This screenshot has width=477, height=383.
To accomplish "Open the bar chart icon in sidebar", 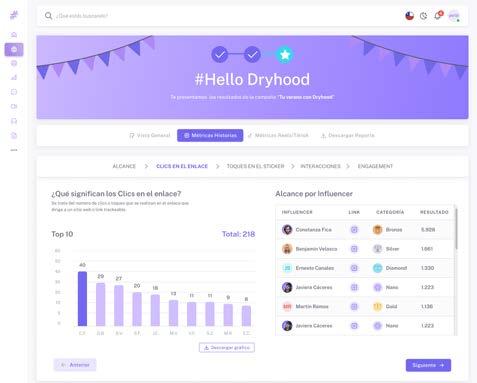I will pyautogui.click(x=14, y=77).
